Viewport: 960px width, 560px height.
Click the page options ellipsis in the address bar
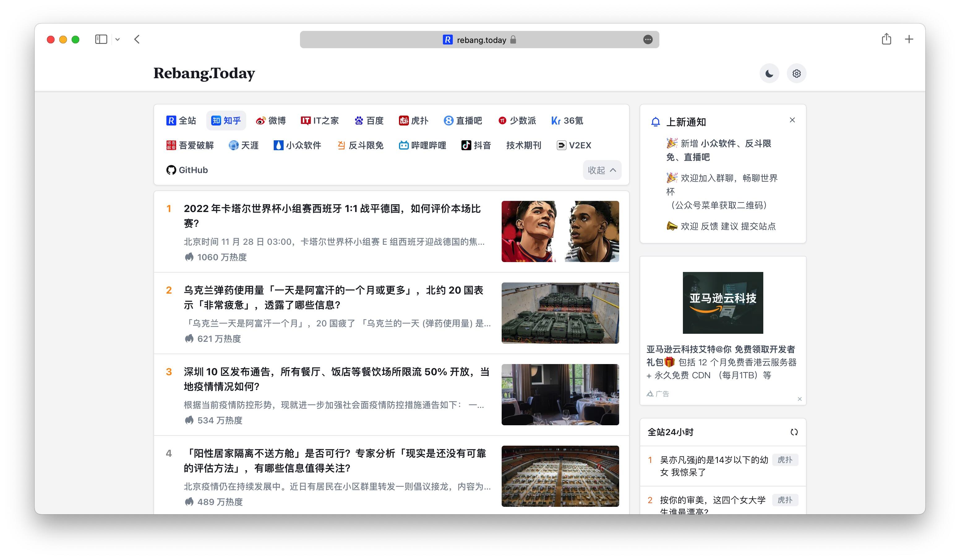point(648,40)
